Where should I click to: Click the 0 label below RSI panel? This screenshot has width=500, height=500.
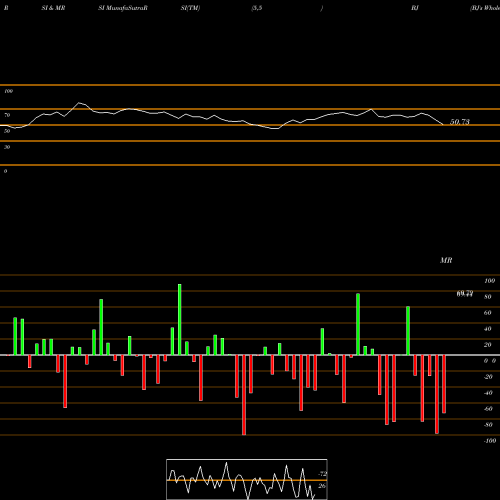coord(5,171)
